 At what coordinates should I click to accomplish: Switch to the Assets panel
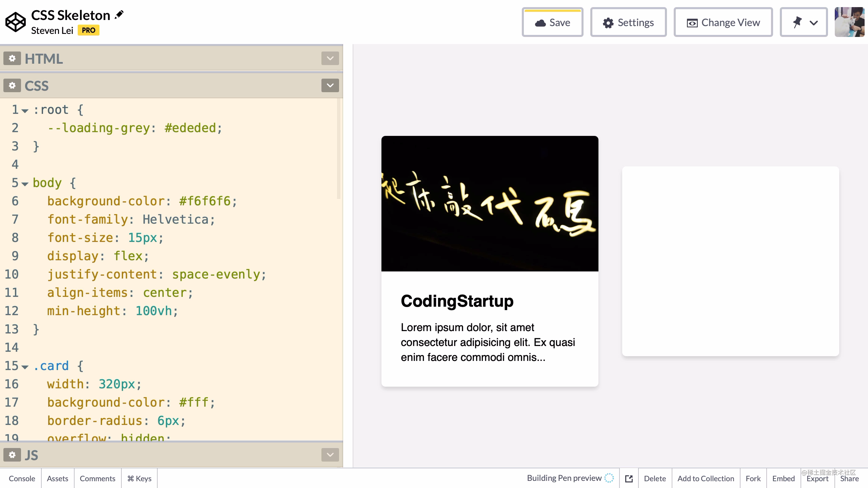coord(57,478)
